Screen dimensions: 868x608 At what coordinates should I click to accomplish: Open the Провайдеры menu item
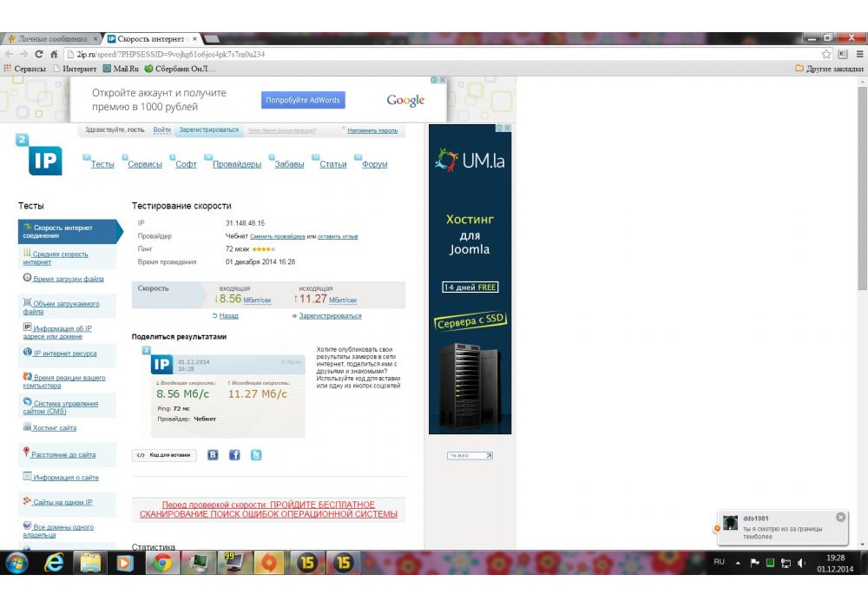237,164
